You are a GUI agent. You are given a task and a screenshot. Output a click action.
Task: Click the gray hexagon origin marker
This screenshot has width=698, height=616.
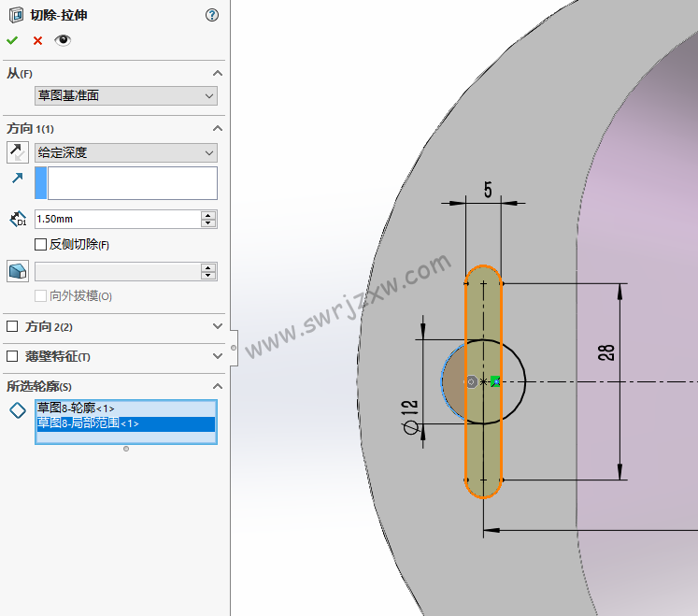tap(472, 381)
